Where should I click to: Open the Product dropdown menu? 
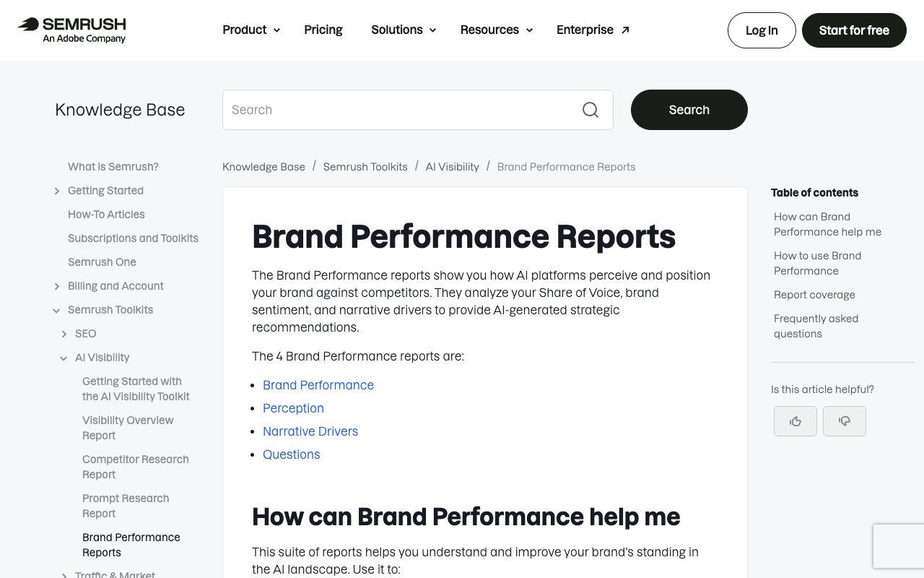pyautogui.click(x=251, y=30)
